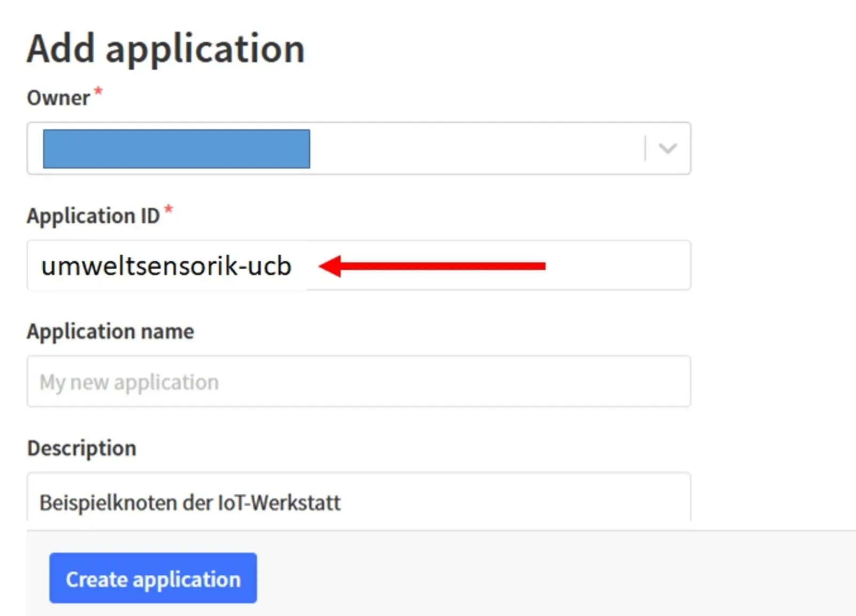Click the 'My new application' placeholder text
This screenshot has width=856, height=616.
129,382
